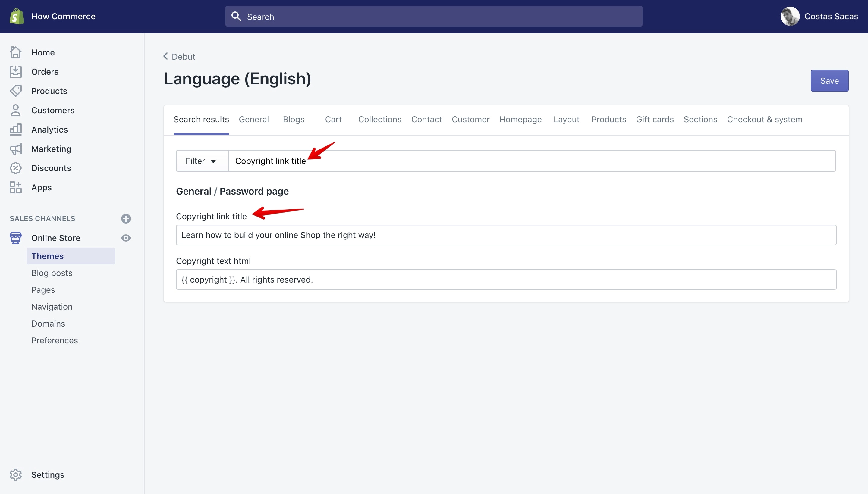Open Settings at sidebar bottom
Screen dimensions: 868x494
(x=48, y=475)
